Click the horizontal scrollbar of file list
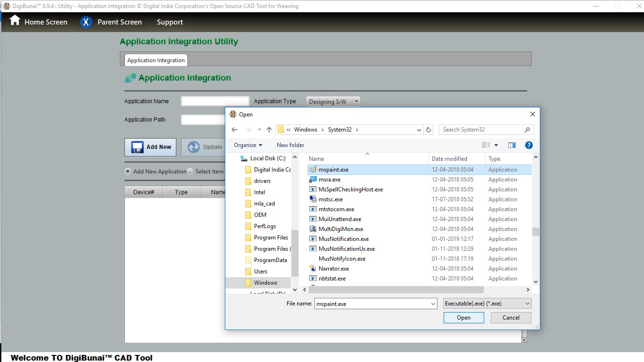The height and width of the screenshot is (362, 644). (x=396, y=290)
